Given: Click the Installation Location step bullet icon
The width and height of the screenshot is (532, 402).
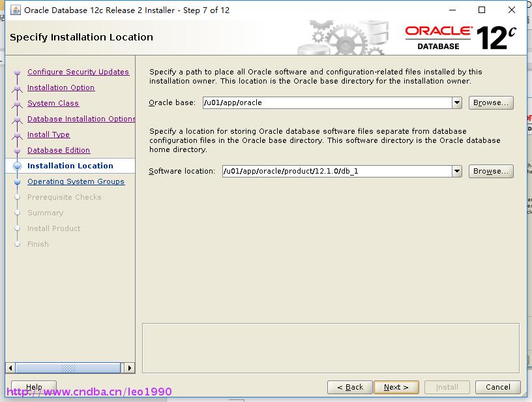Looking at the screenshot, I should coord(18,166).
